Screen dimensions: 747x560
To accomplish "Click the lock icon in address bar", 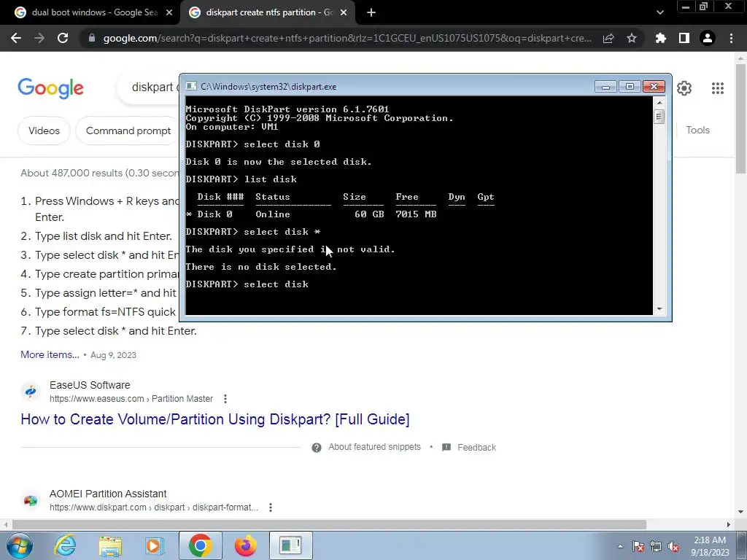I will [x=91, y=38].
